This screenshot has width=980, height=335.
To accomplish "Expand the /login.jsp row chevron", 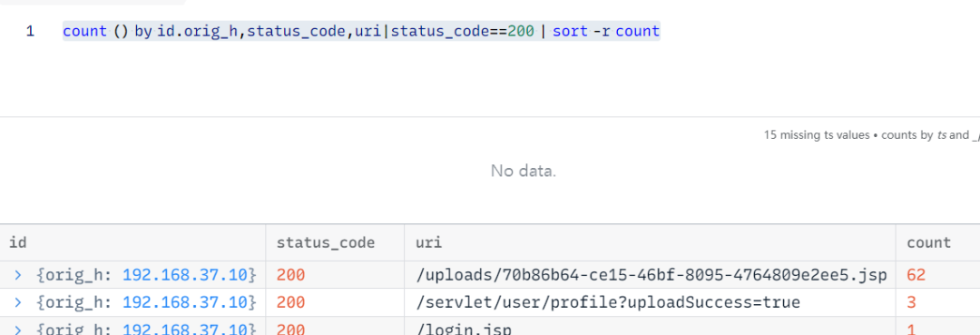I will click(x=18, y=330).
